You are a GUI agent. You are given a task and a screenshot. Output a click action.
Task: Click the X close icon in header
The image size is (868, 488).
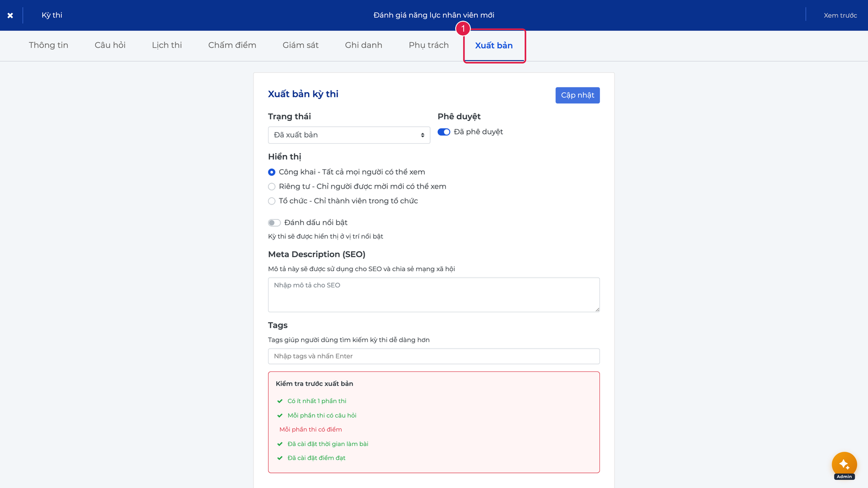10,15
